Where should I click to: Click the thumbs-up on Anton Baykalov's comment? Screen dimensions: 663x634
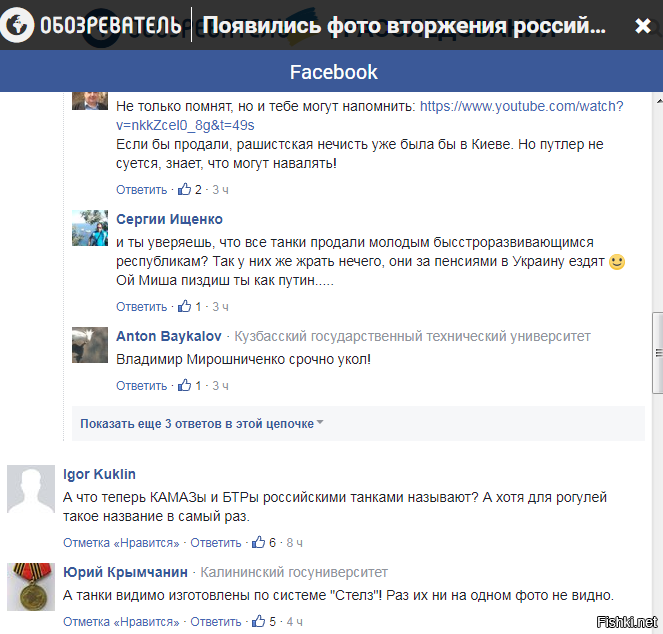(184, 385)
